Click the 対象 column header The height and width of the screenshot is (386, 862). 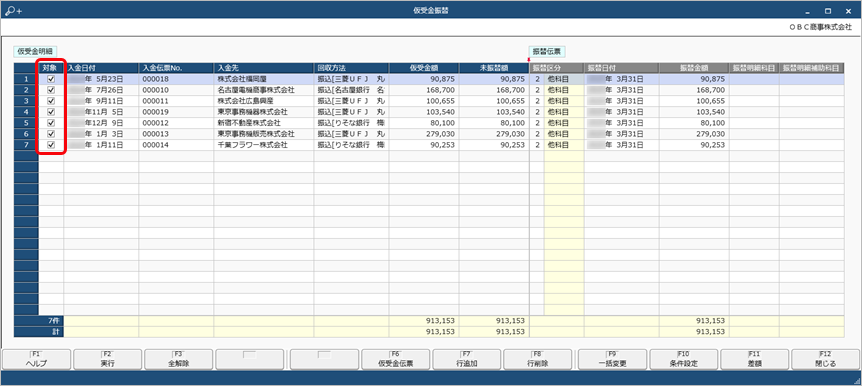point(51,68)
